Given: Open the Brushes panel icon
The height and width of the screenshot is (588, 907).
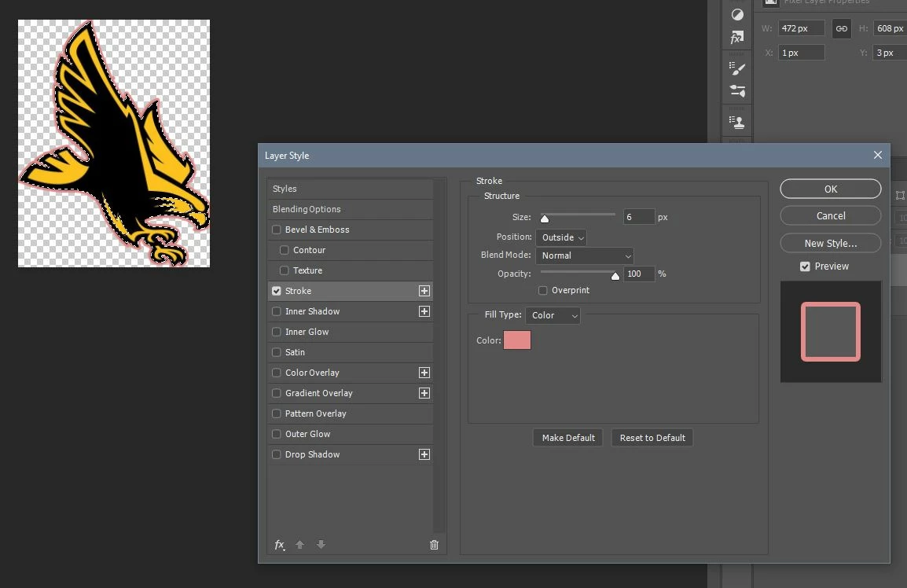Looking at the screenshot, I should (x=737, y=91).
